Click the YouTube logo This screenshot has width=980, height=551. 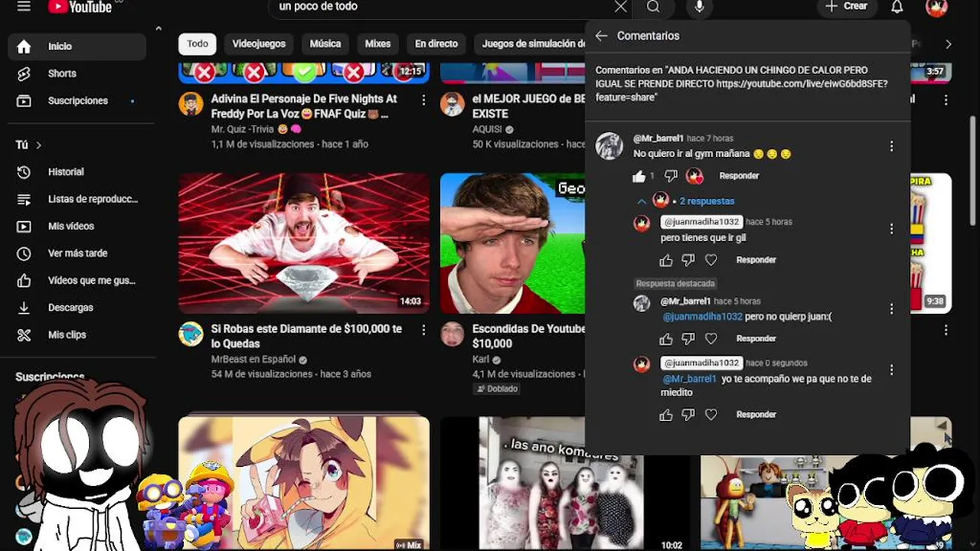click(80, 7)
